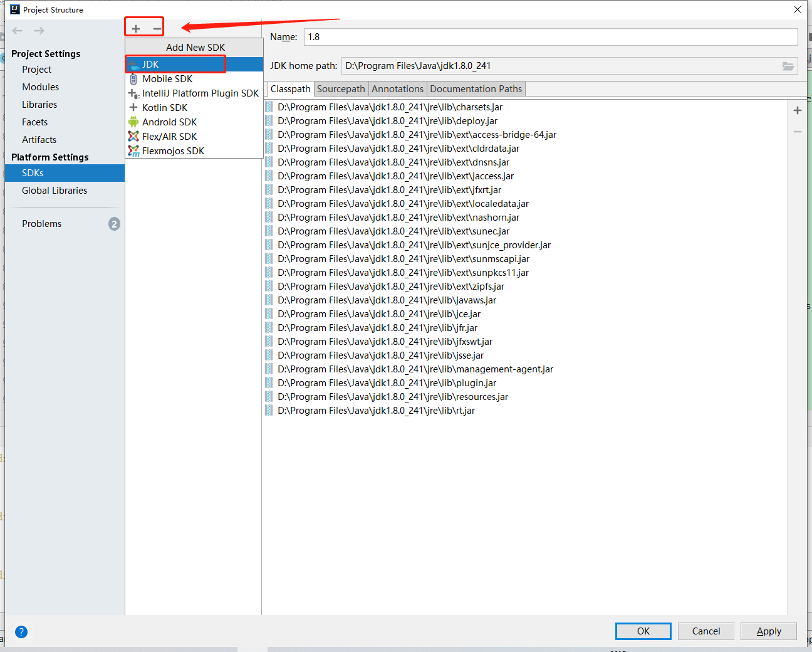Open Global Libraries page
The image size is (812, 652).
pyautogui.click(x=65, y=191)
